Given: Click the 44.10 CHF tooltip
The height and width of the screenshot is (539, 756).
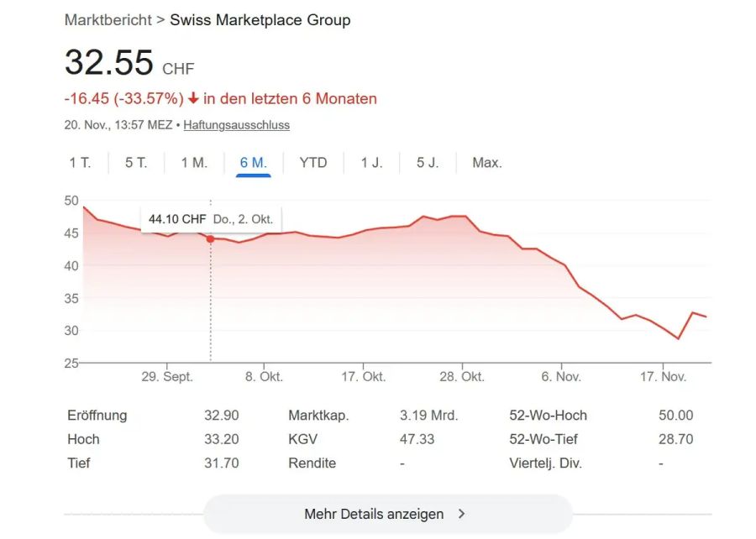Looking at the screenshot, I should click(x=210, y=218).
